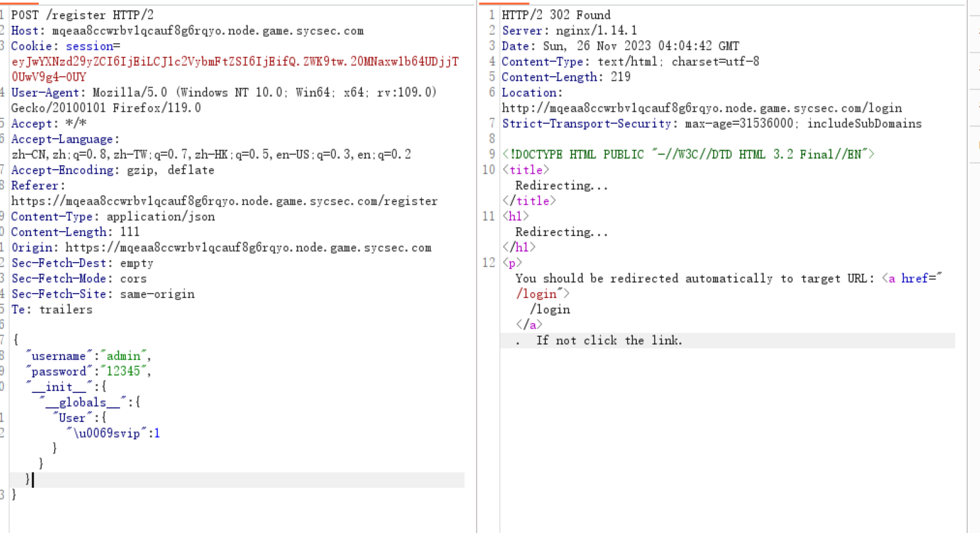The height and width of the screenshot is (533, 980).
Task: Select the "Accept: */*" header
Action: click(48, 123)
